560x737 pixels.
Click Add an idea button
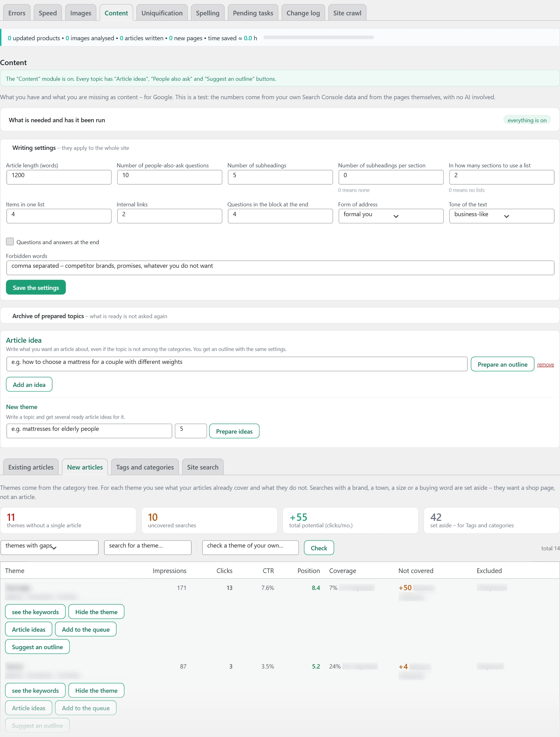coord(29,384)
